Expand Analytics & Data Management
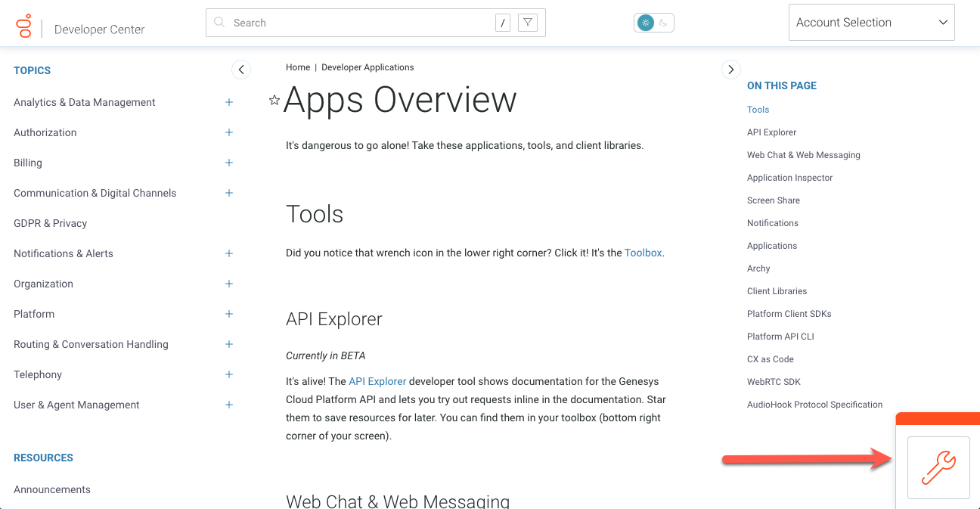The height and width of the screenshot is (509, 980). coord(229,102)
